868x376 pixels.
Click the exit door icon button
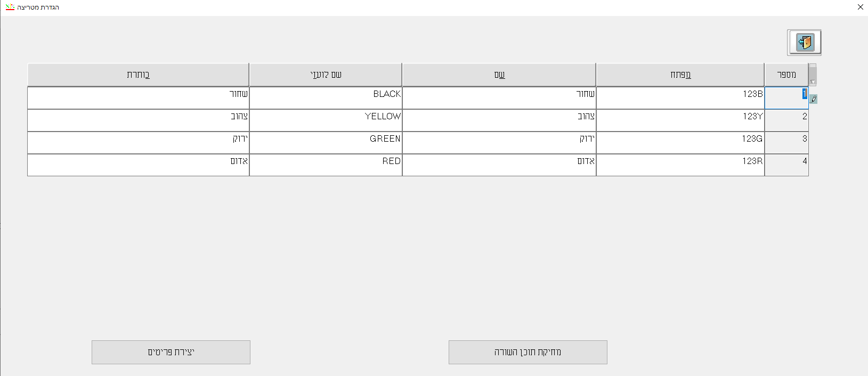coord(804,43)
